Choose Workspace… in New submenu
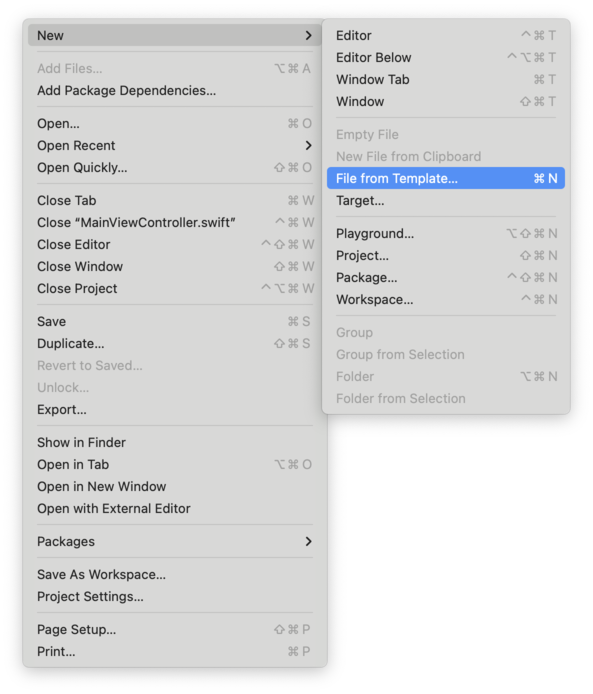593x694 pixels. pyautogui.click(x=446, y=300)
